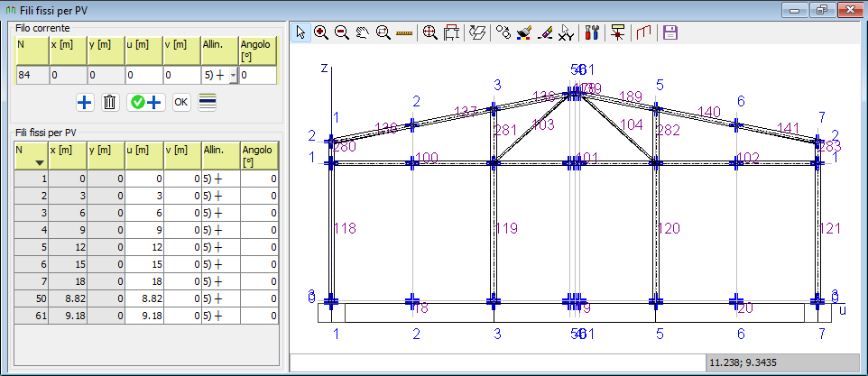Click the zoom in magnifier
This screenshot has height=376, width=868.
[x=321, y=32]
